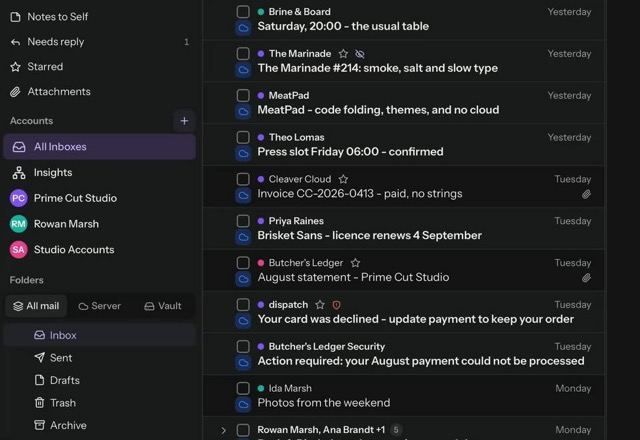This screenshot has width=640, height=440.
Task: Open "The Marinade #214" newsletter email
Action: pyautogui.click(x=404, y=61)
